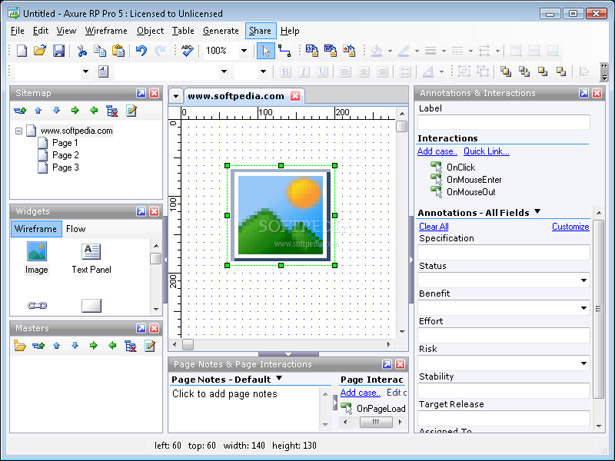
Task: Select the pointer selection mode tool
Action: point(266,51)
